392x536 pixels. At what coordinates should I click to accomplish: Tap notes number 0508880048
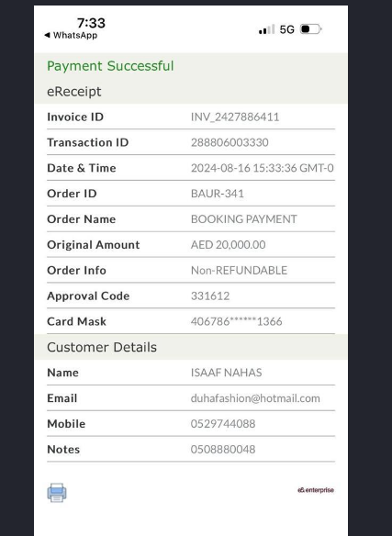(223, 450)
